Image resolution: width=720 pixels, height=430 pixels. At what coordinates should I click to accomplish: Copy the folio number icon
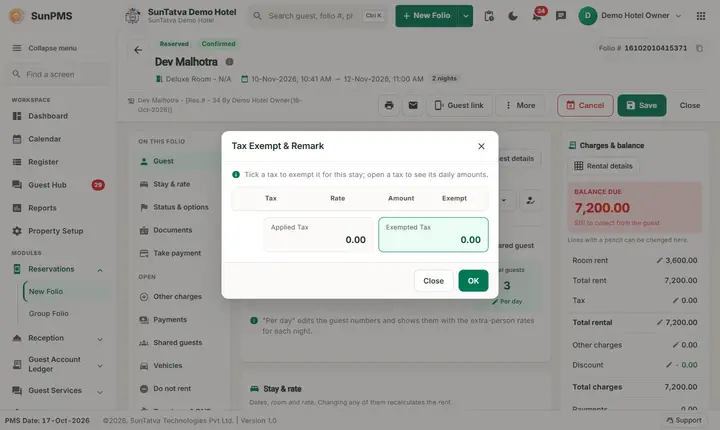(x=699, y=48)
